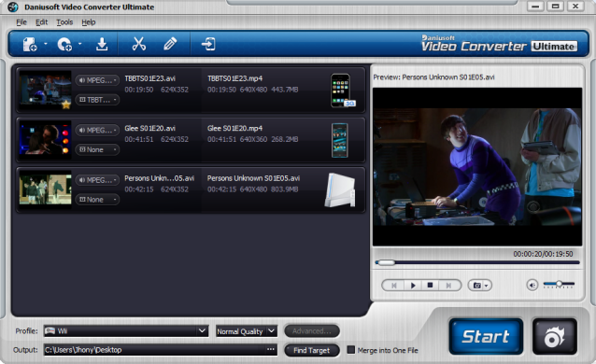Image resolution: width=596 pixels, height=364 pixels.
Task: Click the Load DVD disc icon
Action: (x=64, y=45)
